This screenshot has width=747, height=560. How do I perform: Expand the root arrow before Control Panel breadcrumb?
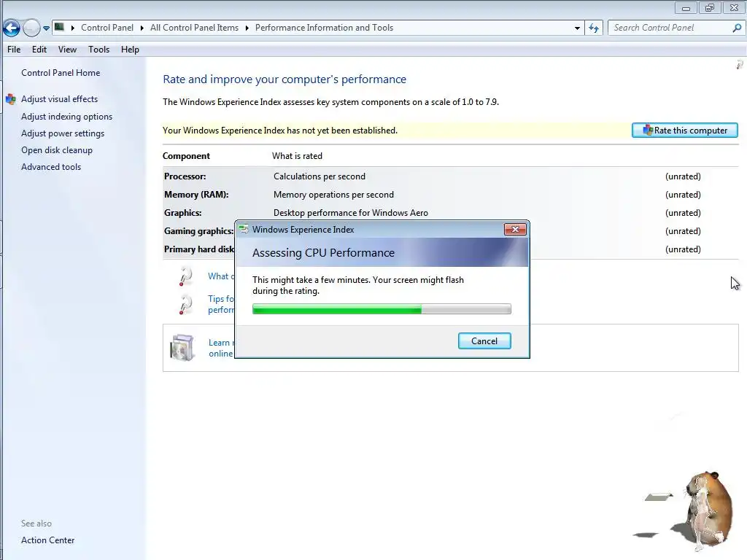point(73,28)
